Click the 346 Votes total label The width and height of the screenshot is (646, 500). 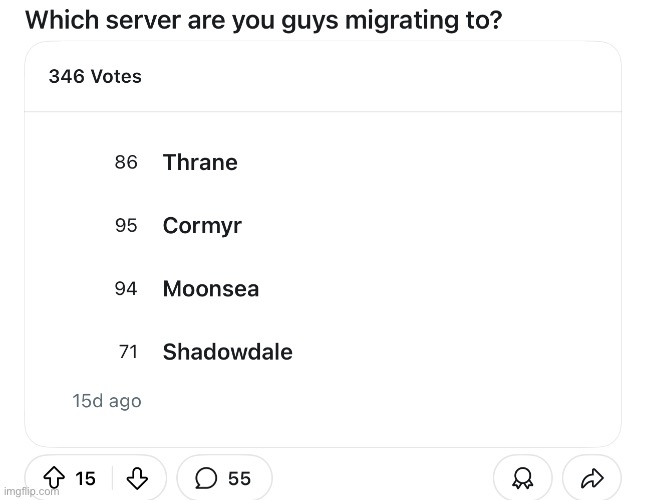[95, 77]
